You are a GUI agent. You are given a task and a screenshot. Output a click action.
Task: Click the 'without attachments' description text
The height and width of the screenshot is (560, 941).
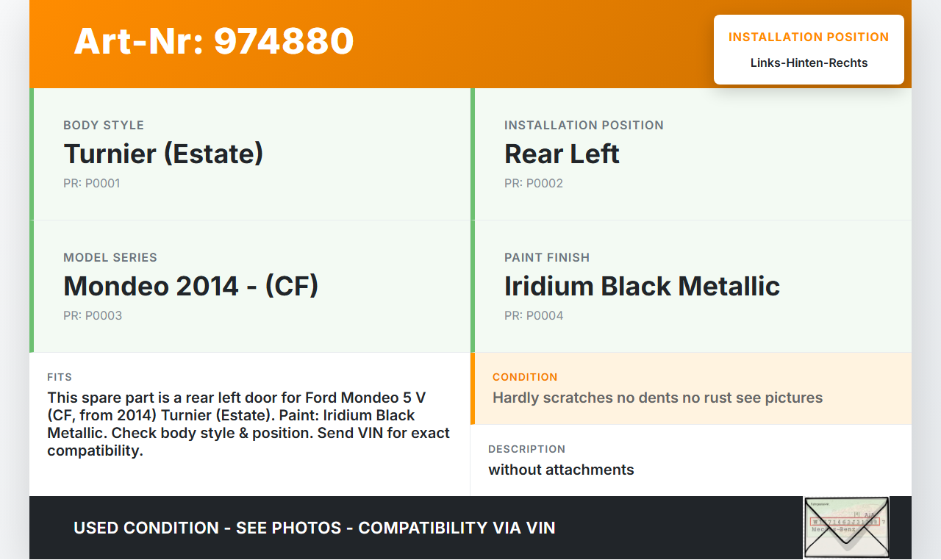tap(561, 470)
